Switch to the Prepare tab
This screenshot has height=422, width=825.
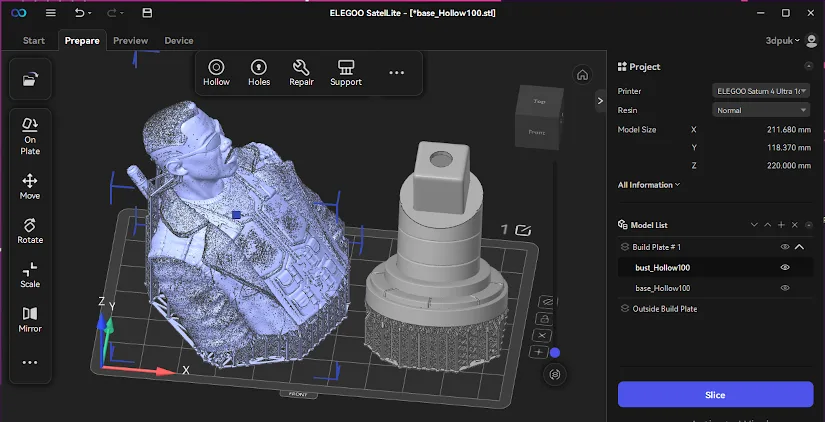click(82, 41)
